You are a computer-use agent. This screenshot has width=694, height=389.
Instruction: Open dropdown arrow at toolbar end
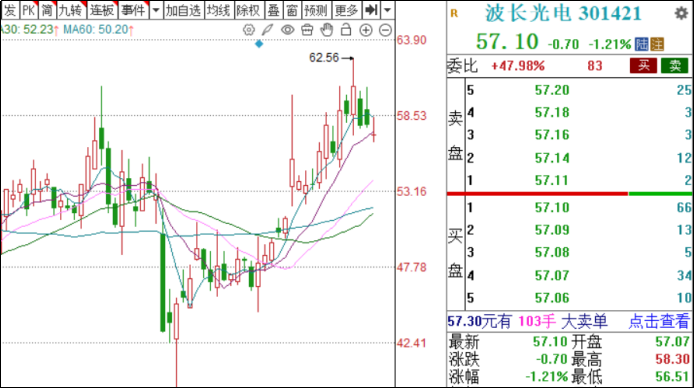click(387, 10)
